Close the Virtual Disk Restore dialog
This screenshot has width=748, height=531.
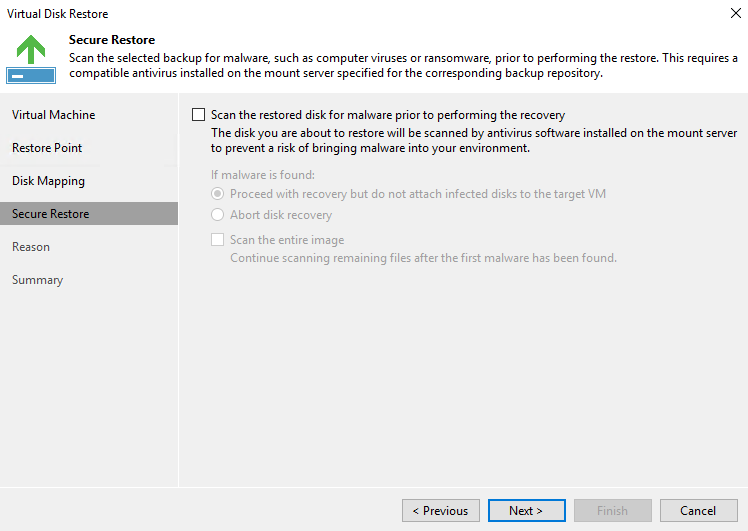click(x=736, y=13)
